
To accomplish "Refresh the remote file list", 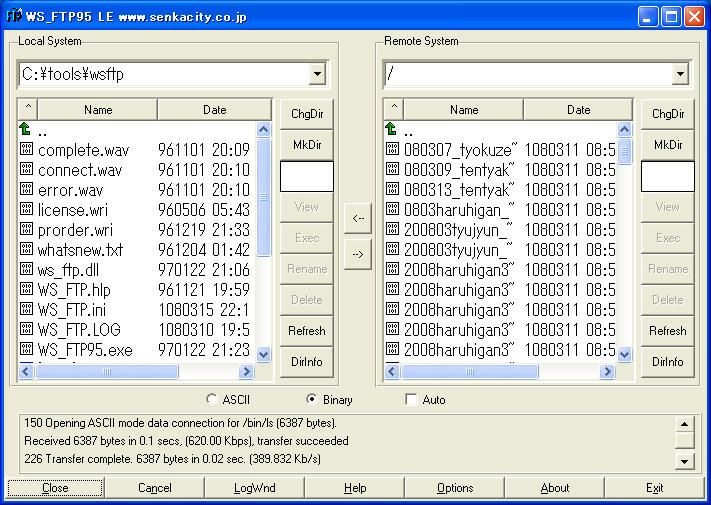I will pyautogui.click(x=668, y=330).
